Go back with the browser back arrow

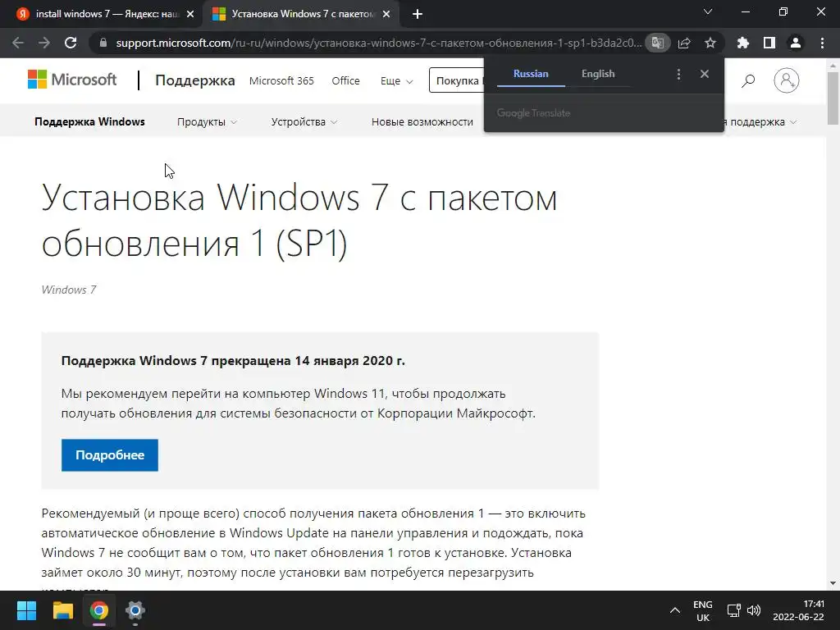18,43
